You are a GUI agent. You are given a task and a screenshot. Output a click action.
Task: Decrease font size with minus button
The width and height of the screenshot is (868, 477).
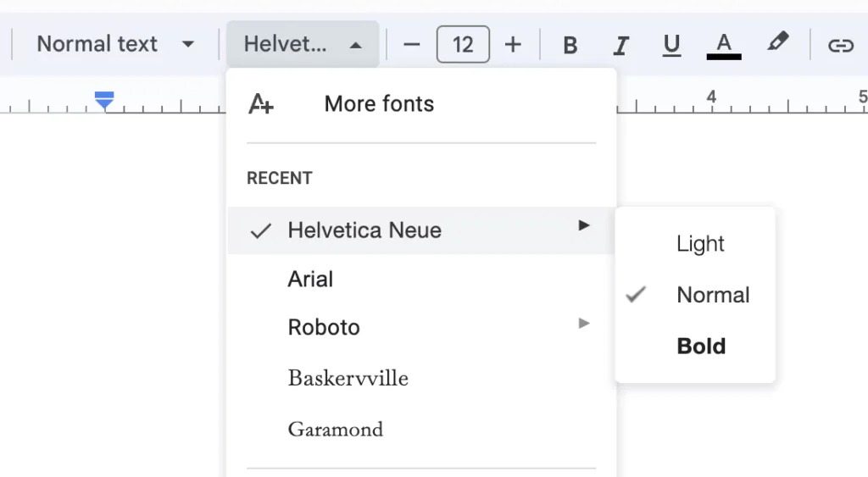pyautogui.click(x=411, y=44)
